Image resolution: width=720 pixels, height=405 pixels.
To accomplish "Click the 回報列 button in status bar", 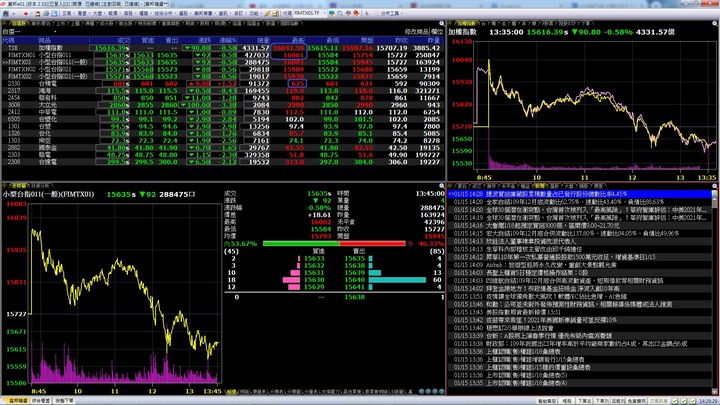I will [618, 401].
